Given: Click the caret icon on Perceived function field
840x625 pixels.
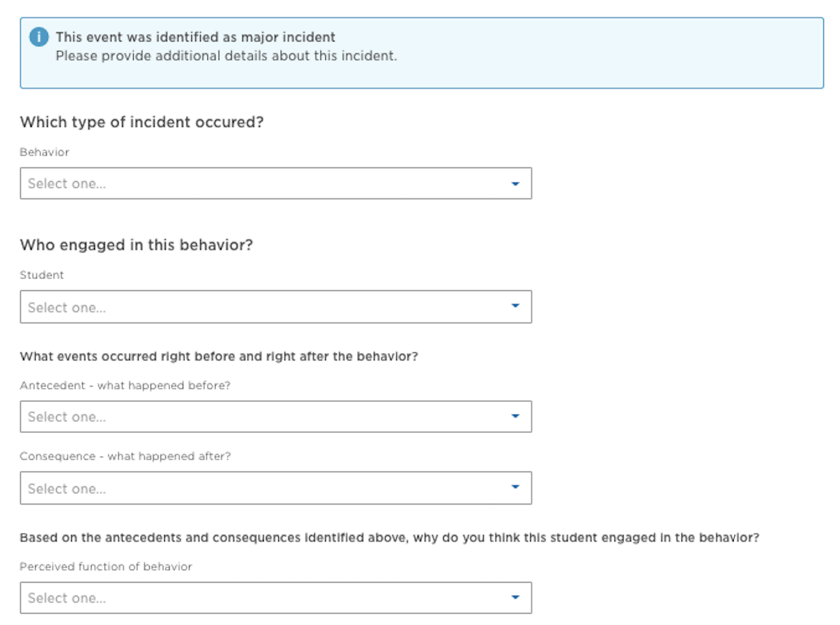Looking at the screenshot, I should tap(514, 597).
